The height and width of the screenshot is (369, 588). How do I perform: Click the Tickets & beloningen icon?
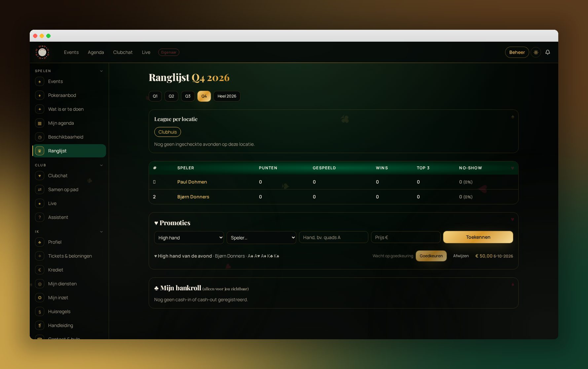(x=40, y=256)
